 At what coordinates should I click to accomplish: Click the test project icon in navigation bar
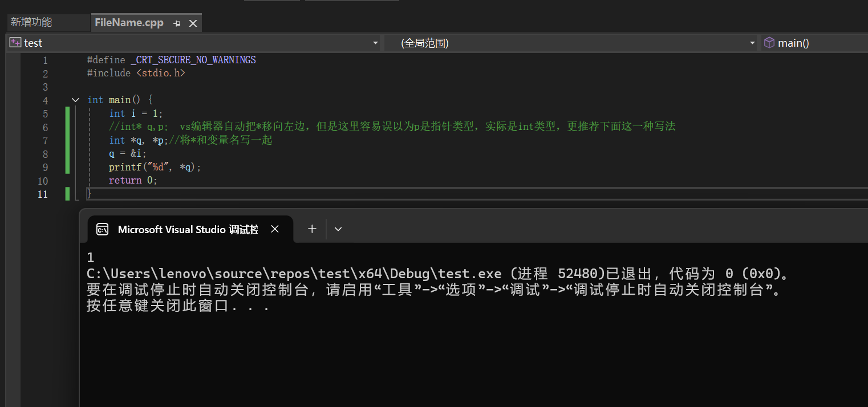point(15,43)
